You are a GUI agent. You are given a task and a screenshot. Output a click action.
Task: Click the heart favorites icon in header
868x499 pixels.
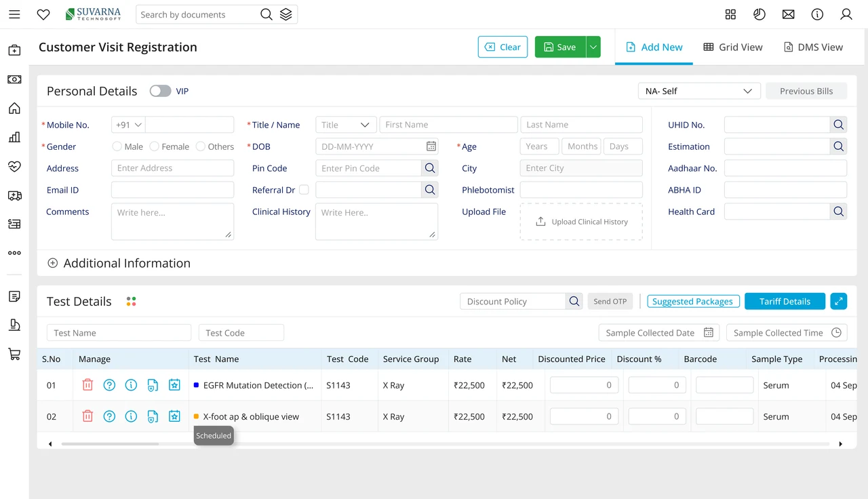coord(43,14)
